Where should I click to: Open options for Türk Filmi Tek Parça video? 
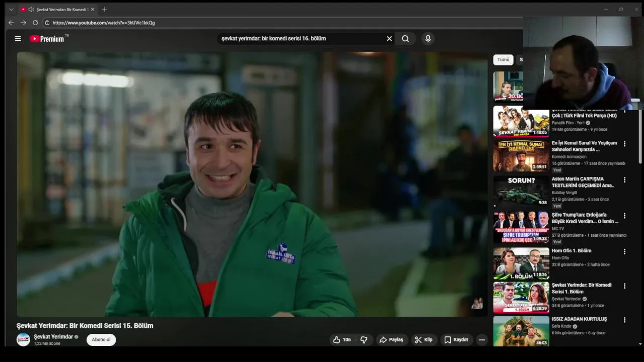624,112
